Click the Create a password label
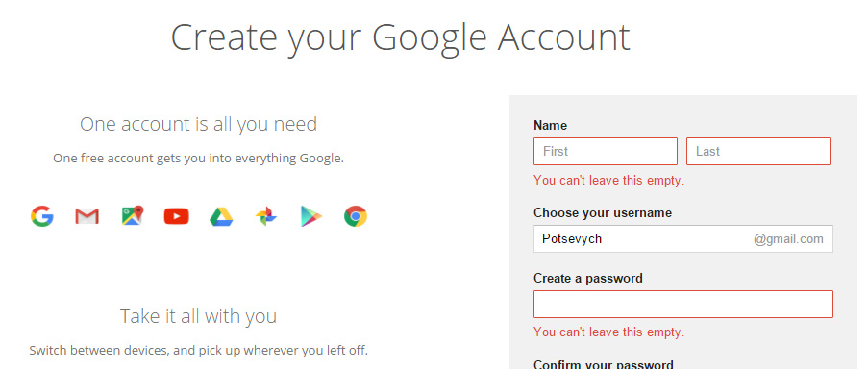868x369 pixels. pyautogui.click(x=588, y=278)
